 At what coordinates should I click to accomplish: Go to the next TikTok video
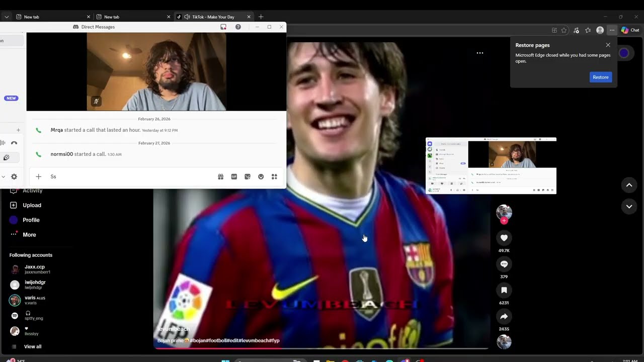pyautogui.click(x=629, y=206)
